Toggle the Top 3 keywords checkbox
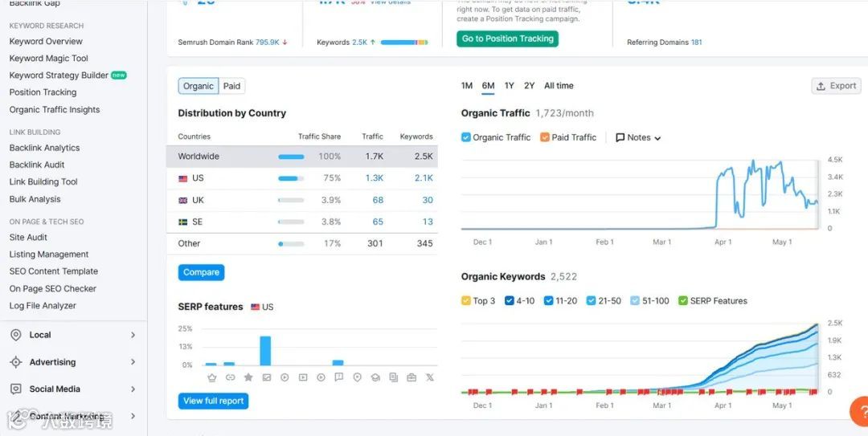 [466, 301]
